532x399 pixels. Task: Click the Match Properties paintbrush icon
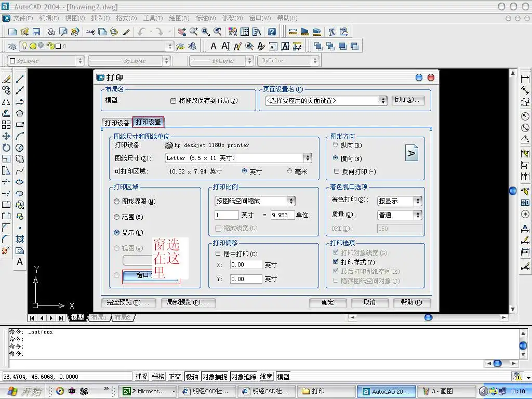tap(126, 32)
